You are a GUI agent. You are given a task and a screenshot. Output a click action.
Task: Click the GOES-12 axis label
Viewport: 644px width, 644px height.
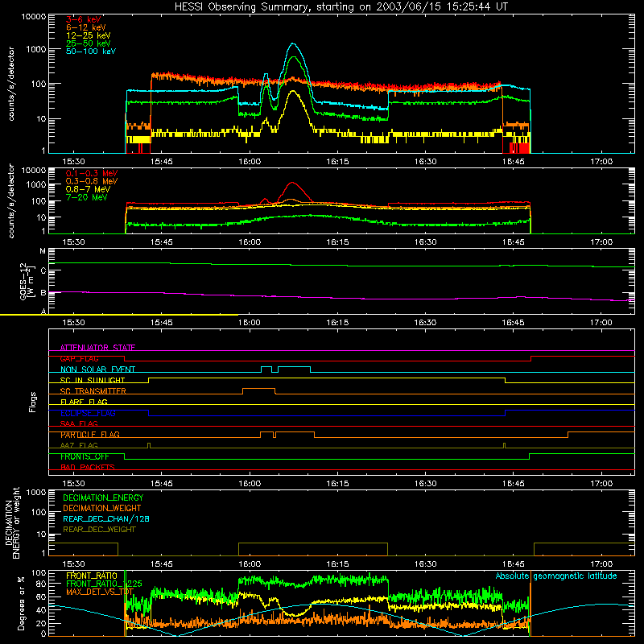[x=26, y=282]
